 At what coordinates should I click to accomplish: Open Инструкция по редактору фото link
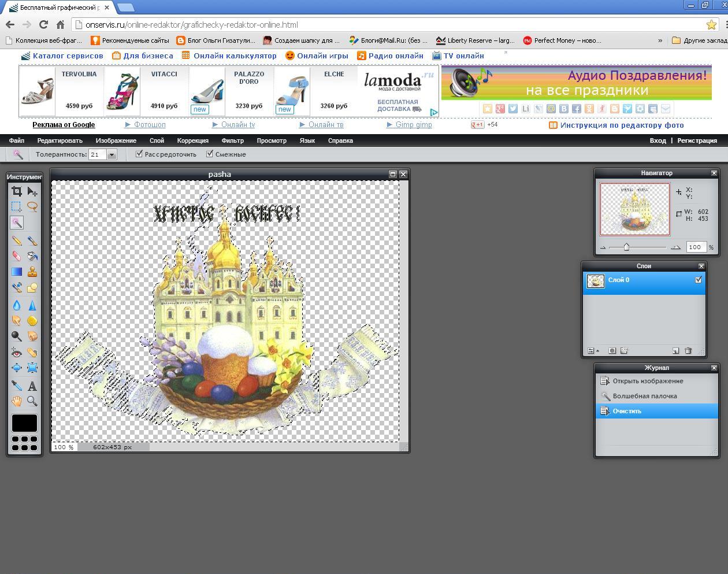pos(622,125)
